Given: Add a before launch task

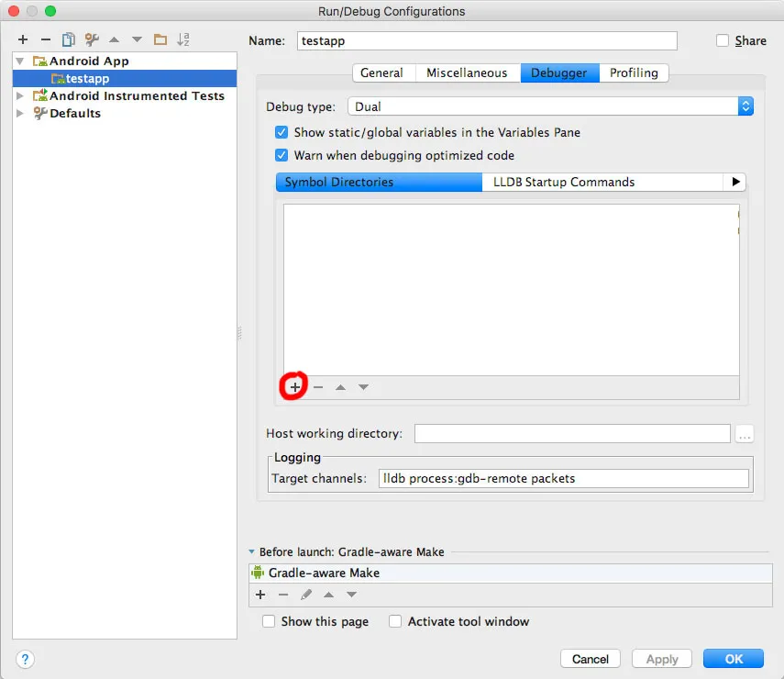Looking at the screenshot, I should (x=260, y=595).
